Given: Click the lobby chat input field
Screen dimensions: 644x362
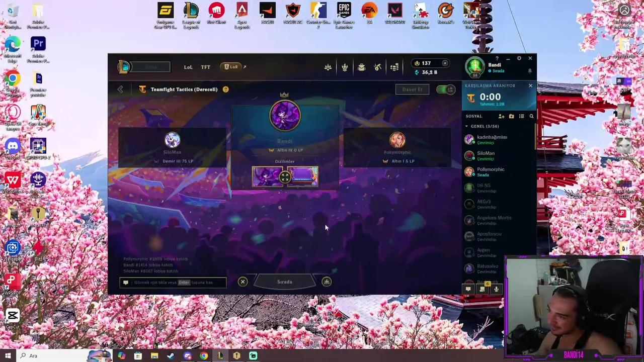Looking at the screenshot, I should [173, 283].
